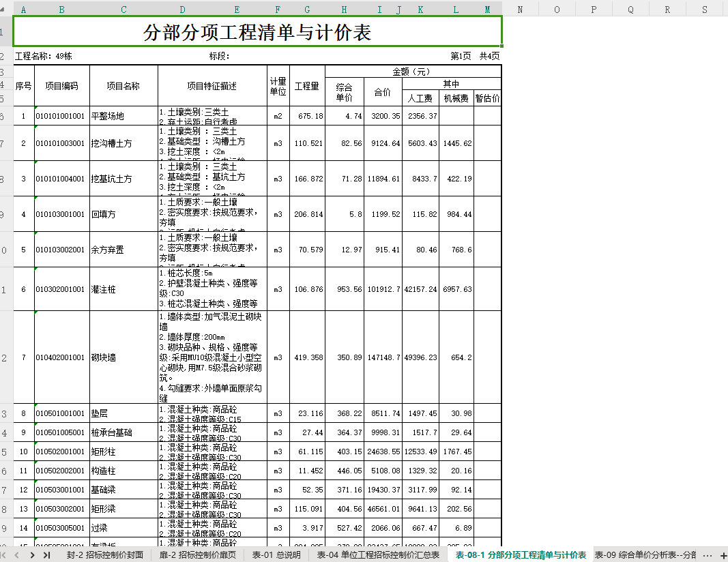Select column D header
This screenshot has width=728, height=562.
182,10
